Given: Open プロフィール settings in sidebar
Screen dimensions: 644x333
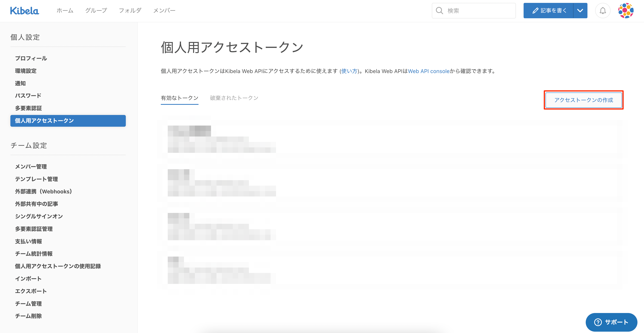Looking at the screenshot, I should [31, 58].
